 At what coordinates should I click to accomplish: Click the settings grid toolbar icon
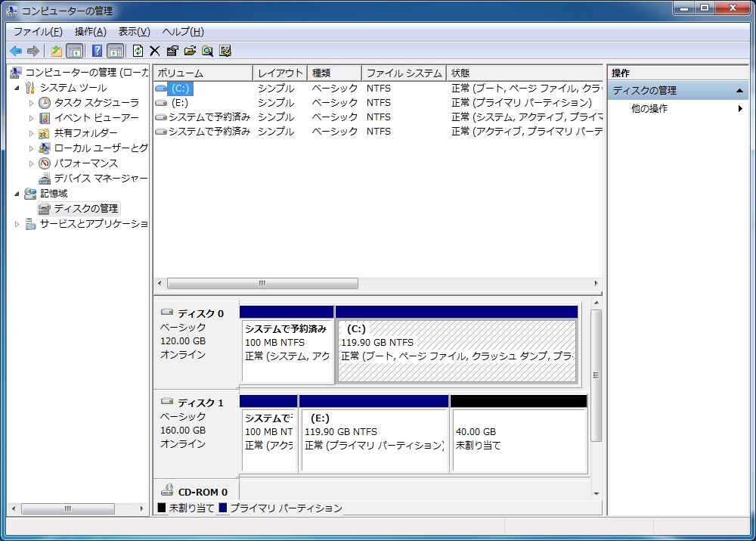point(225,51)
